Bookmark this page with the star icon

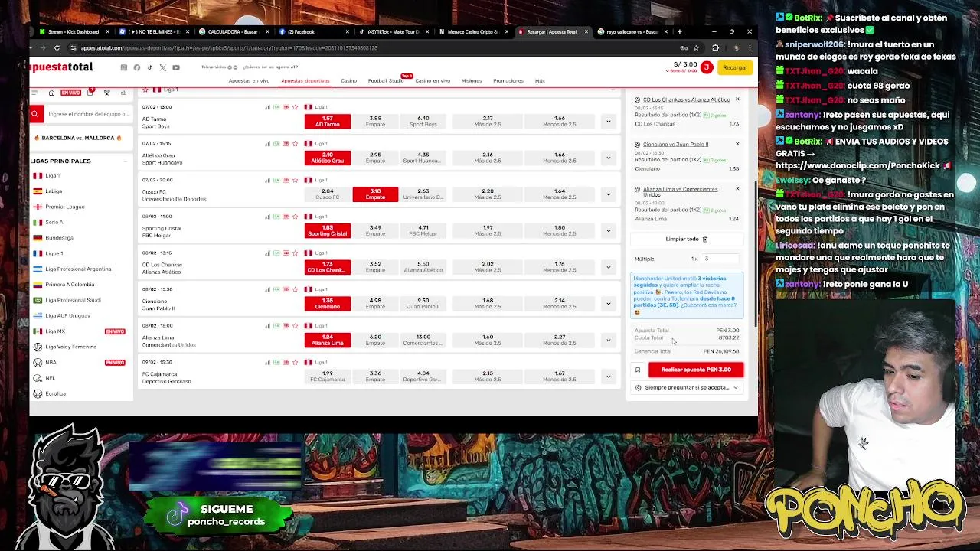coord(696,47)
